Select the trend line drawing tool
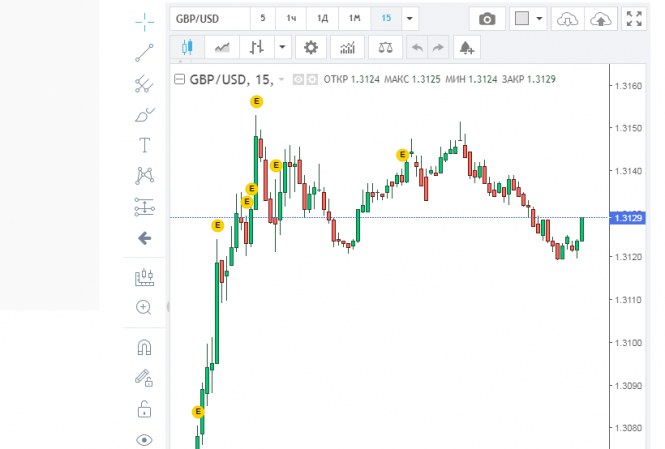This screenshot has height=449, width=665. [144, 53]
